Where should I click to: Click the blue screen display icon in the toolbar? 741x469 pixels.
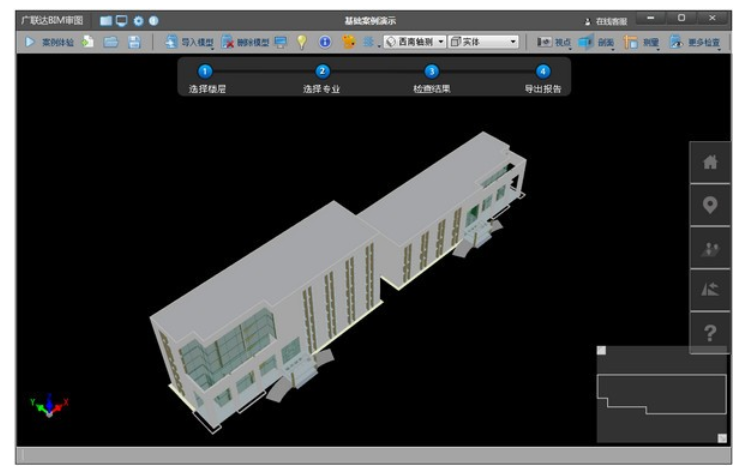[281, 42]
